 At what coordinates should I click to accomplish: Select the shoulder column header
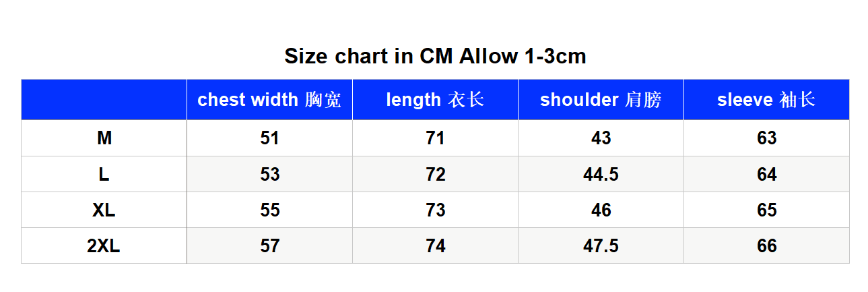pos(601,100)
